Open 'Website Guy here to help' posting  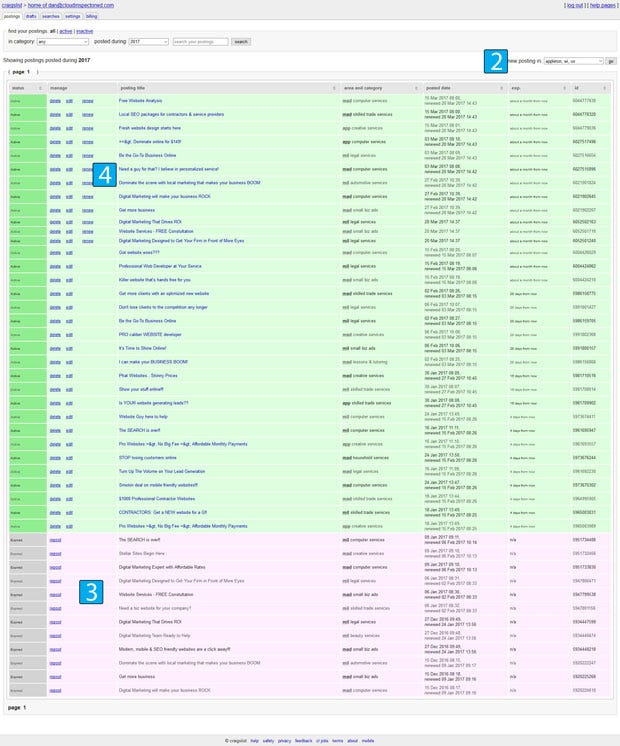(x=143, y=417)
